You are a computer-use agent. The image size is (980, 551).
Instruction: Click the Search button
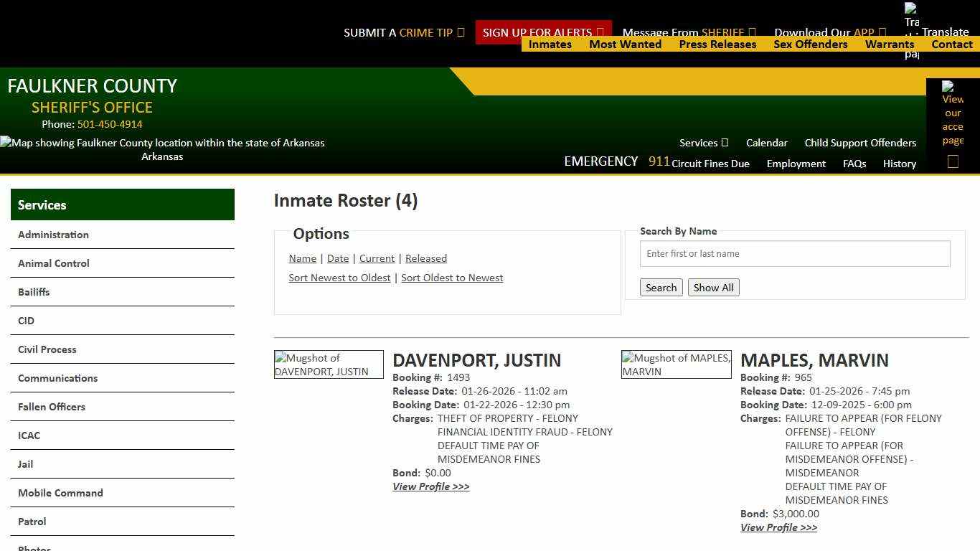[661, 287]
